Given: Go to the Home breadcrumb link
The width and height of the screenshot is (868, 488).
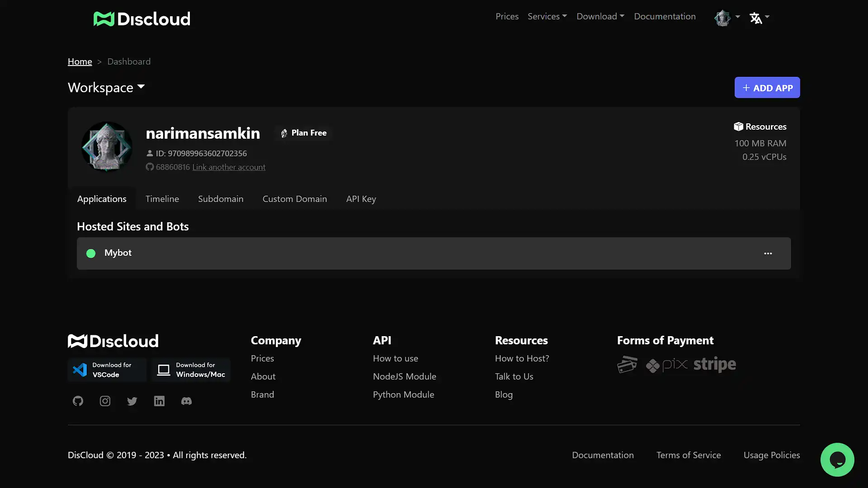Looking at the screenshot, I should point(80,61).
